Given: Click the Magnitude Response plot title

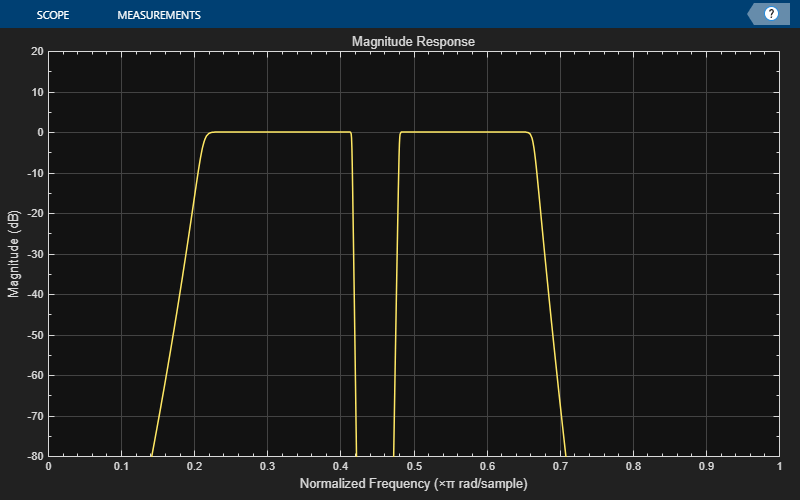Looking at the screenshot, I should coord(413,42).
